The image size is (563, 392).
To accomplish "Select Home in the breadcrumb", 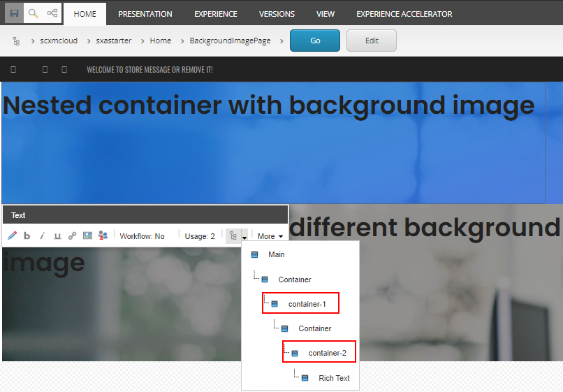I will pyautogui.click(x=161, y=41).
